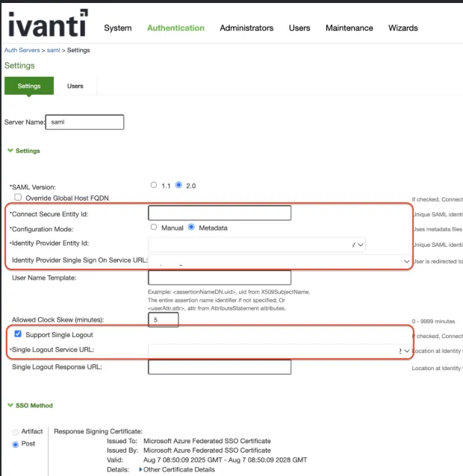Select SAML version 1.1 radio button
Image resolution: width=463 pixels, height=476 pixels.
coord(154,185)
